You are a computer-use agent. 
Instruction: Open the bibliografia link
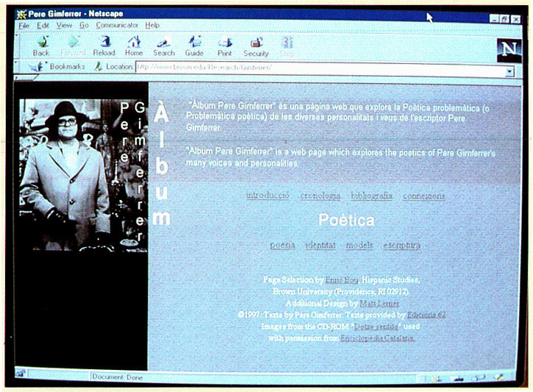tap(371, 196)
